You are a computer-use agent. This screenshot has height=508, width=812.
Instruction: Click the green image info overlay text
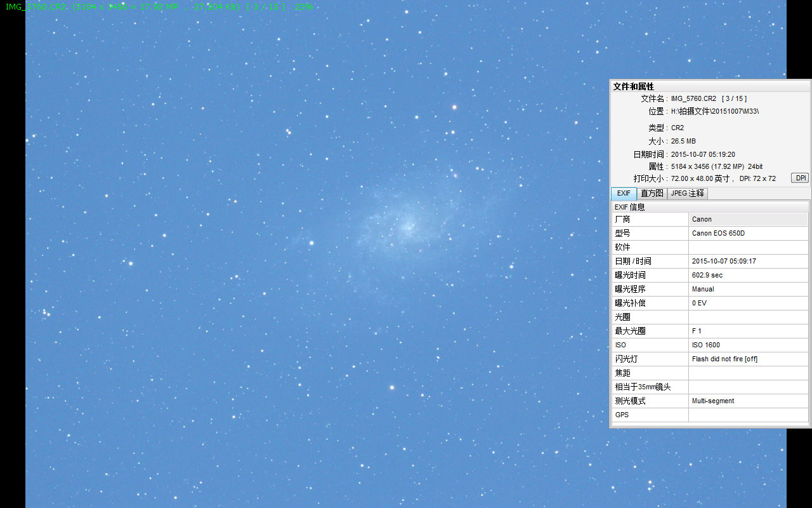tap(159, 7)
